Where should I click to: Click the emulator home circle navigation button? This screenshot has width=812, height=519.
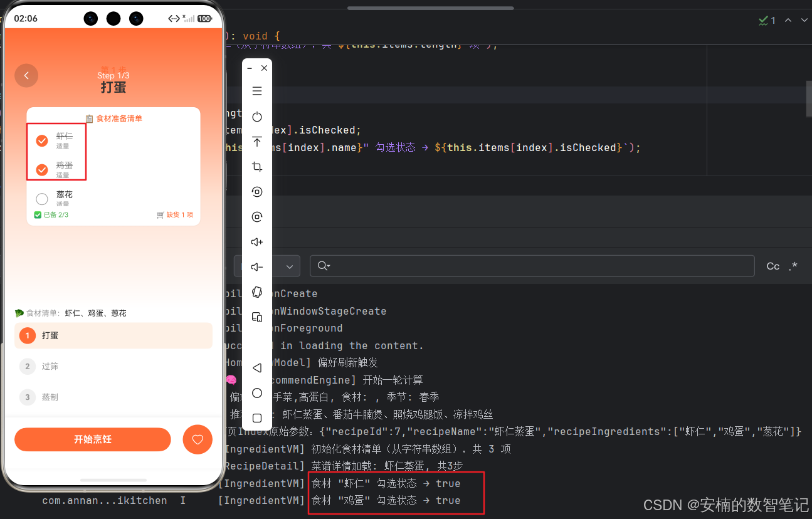(x=257, y=393)
